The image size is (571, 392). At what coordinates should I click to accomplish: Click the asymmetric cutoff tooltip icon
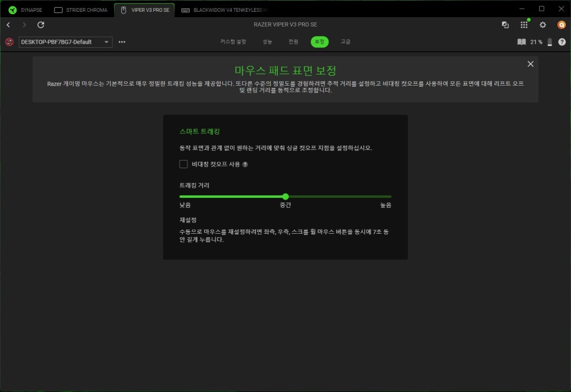(245, 165)
